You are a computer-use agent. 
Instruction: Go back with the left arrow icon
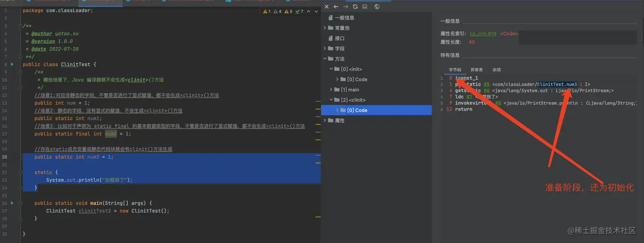coord(336,7)
